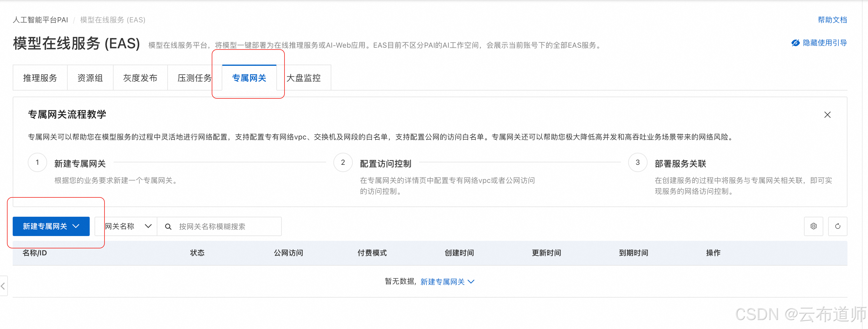
Task: Click the search magnifier icon
Action: point(168,227)
